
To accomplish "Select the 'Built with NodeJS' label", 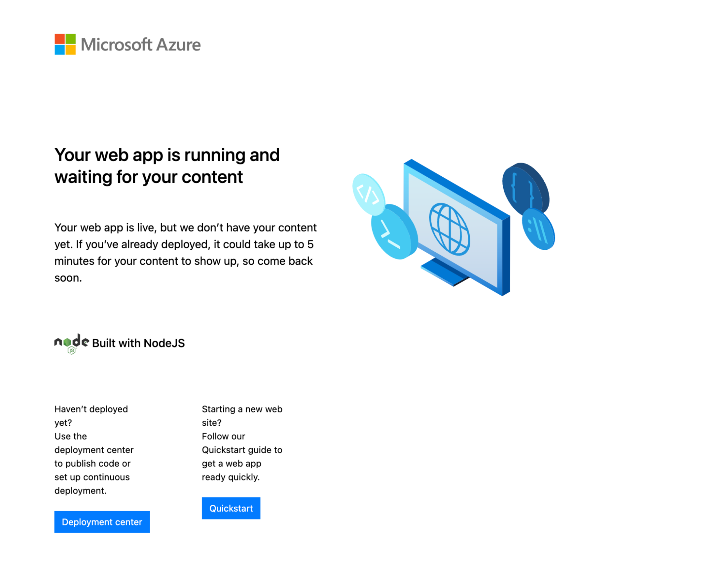I will [x=138, y=343].
